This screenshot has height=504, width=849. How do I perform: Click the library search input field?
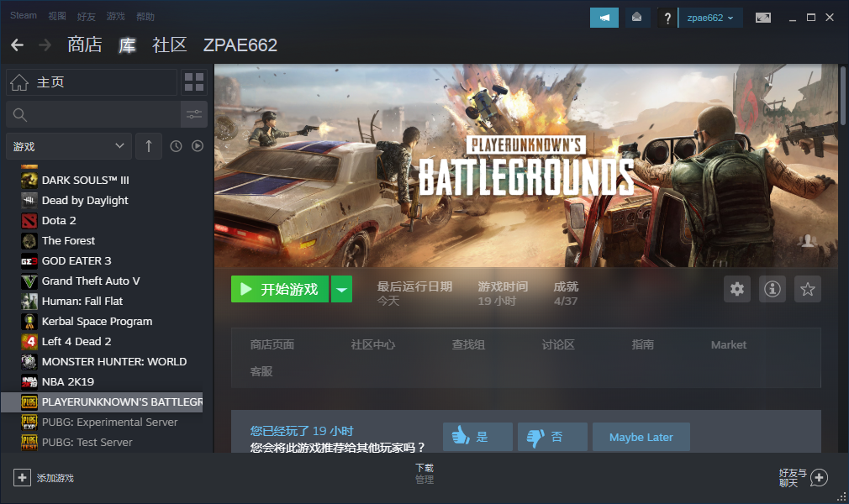[x=93, y=114]
